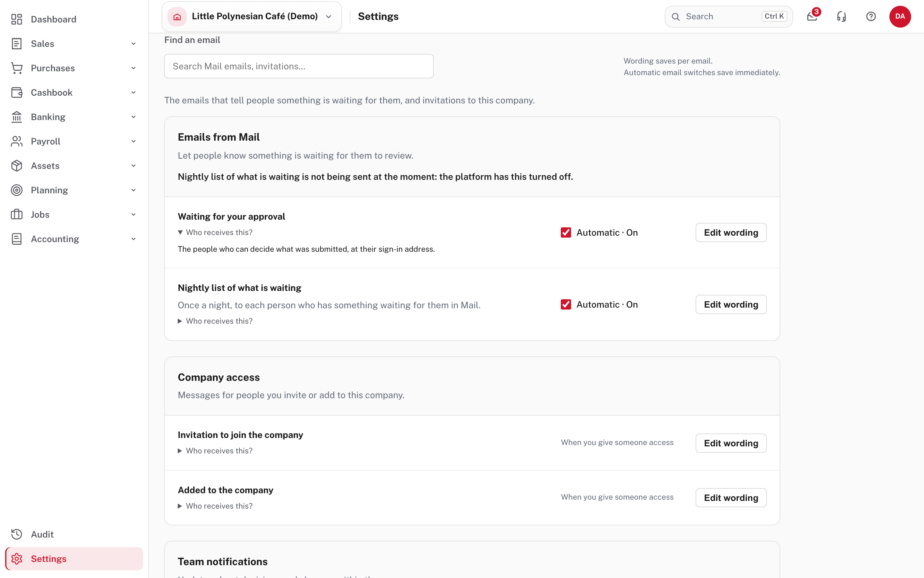Viewport: 924px width, 578px height.
Task: Click the Cashbook wallet icon
Action: [x=16, y=92]
